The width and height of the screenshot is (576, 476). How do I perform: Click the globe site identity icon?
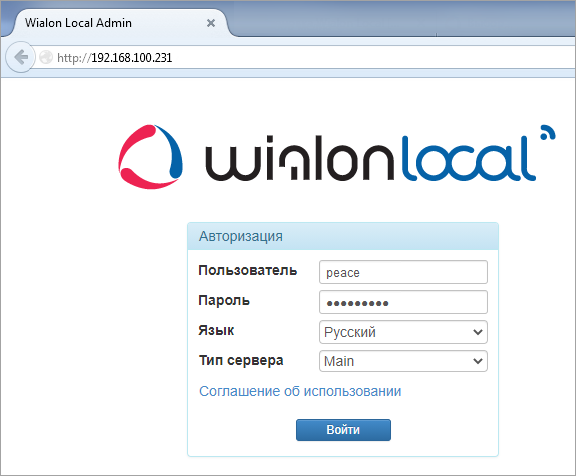(46, 57)
